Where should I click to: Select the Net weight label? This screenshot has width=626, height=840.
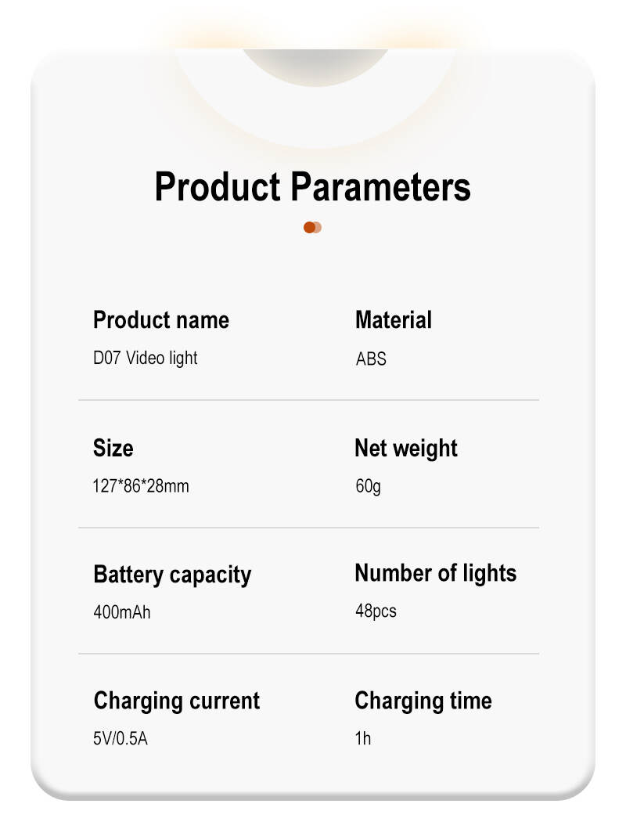(x=406, y=449)
